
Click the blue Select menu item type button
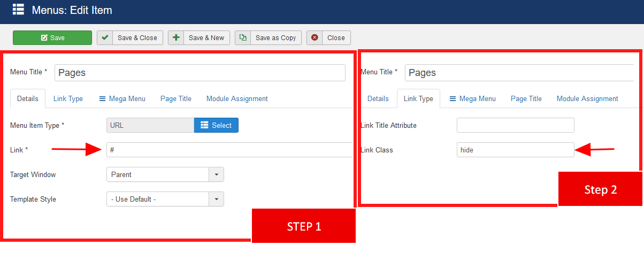[x=216, y=125]
